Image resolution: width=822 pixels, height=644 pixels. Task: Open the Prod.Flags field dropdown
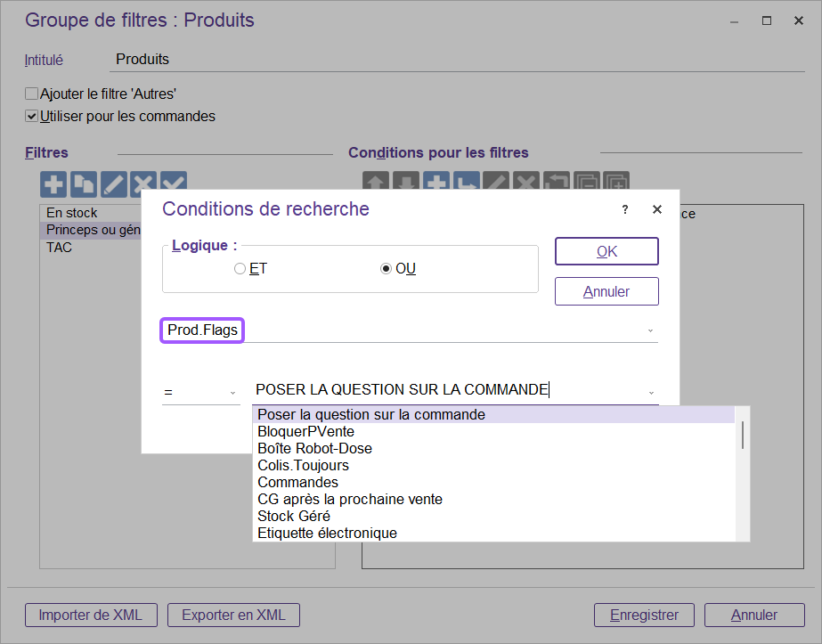pyautogui.click(x=650, y=330)
